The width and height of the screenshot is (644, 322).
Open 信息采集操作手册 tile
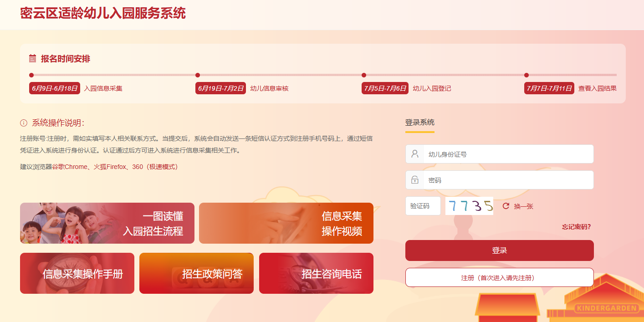(x=77, y=273)
